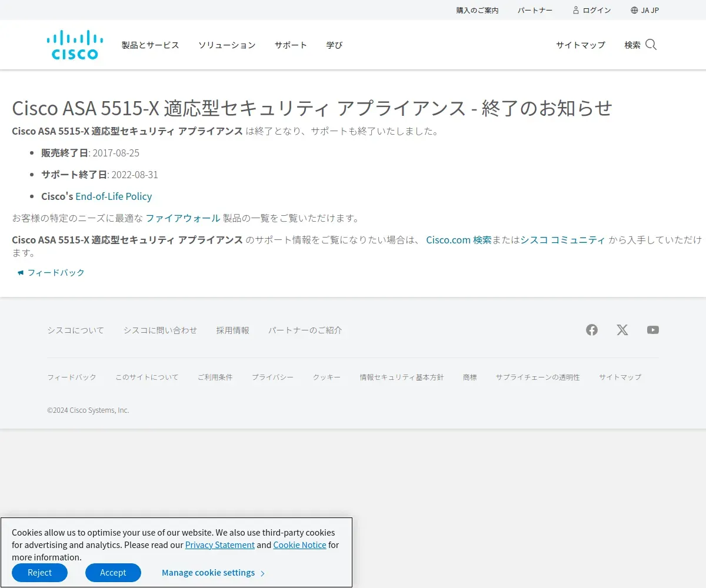
Task: Open サプライチェーンの透明性 footer link
Action: click(538, 377)
